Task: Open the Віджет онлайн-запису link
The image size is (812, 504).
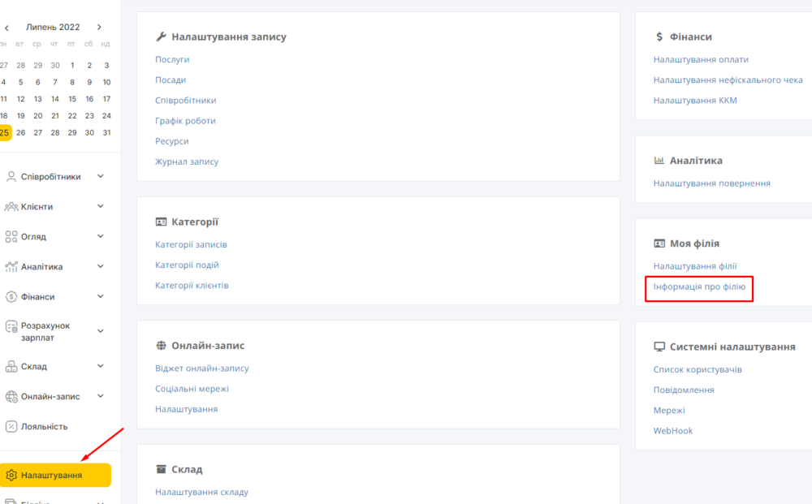Action: point(202,368)
